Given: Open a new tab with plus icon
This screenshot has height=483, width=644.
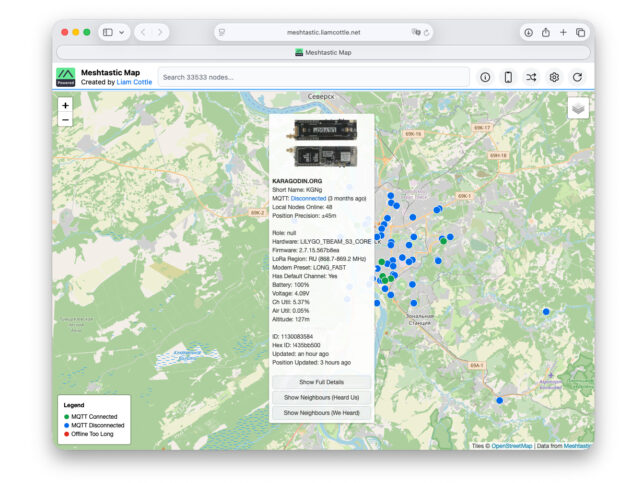Looking at the screenshot, I should coord(563,32).
